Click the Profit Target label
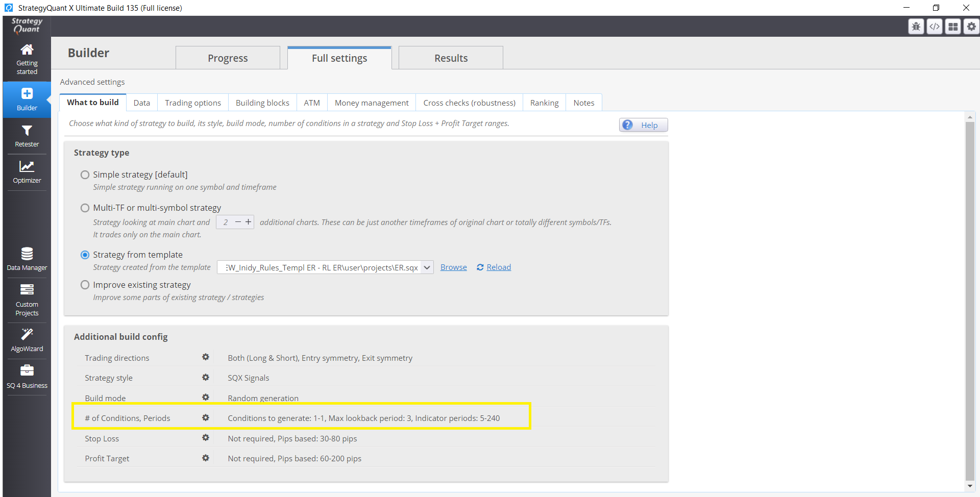This screenshot has width=980, height=497. pos(107,458)
